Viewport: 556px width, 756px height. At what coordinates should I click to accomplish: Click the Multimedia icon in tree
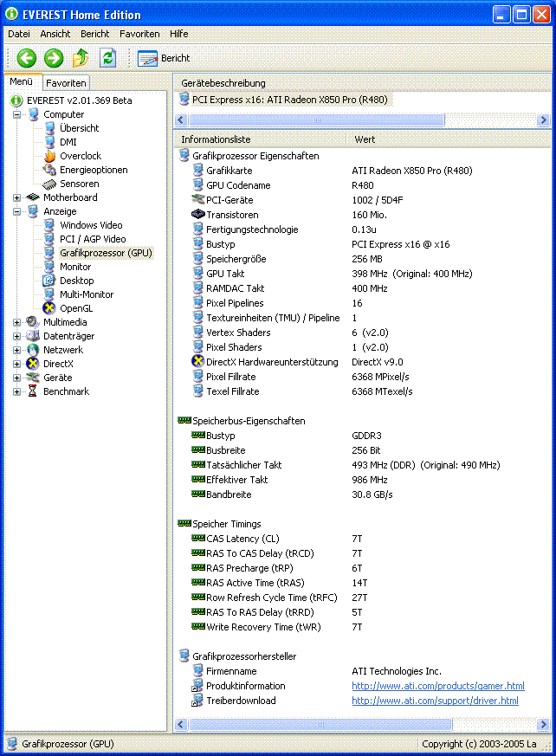tap(32, 322)
